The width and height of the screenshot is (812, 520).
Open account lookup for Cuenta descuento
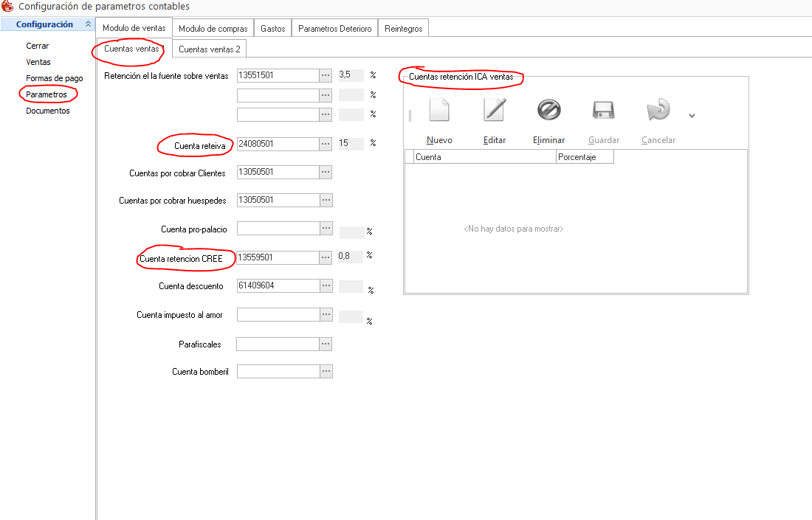coord(326,285)
